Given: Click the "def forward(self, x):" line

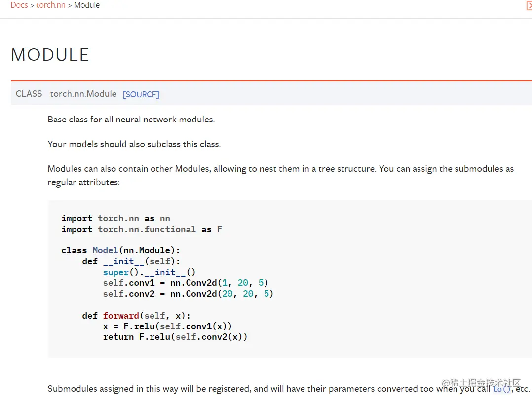Looking at the screenshot, I should (136, 316).
